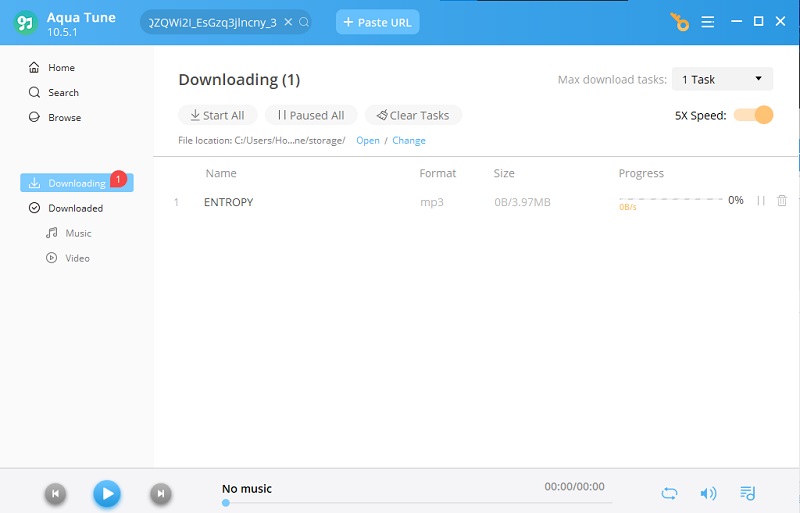This screenshot has height=513, width=800.
Task: Click the Paused All button
Action: click(x=311, y=115)
